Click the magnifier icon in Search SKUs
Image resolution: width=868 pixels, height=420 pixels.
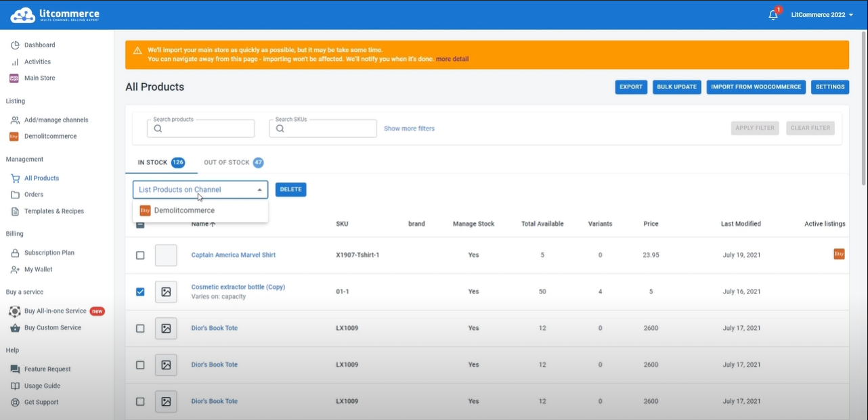pos(280,129)
